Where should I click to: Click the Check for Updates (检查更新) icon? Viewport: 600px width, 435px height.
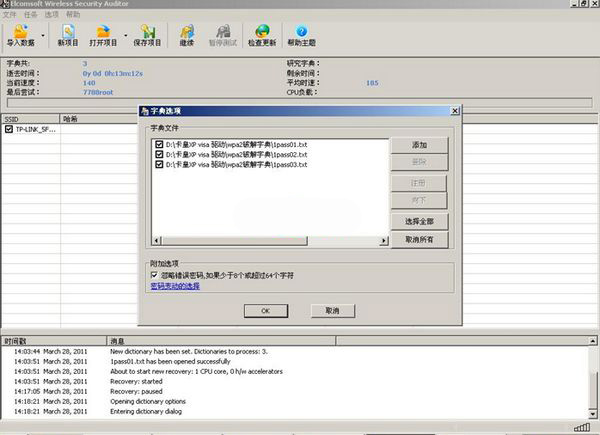coord(262,34)
